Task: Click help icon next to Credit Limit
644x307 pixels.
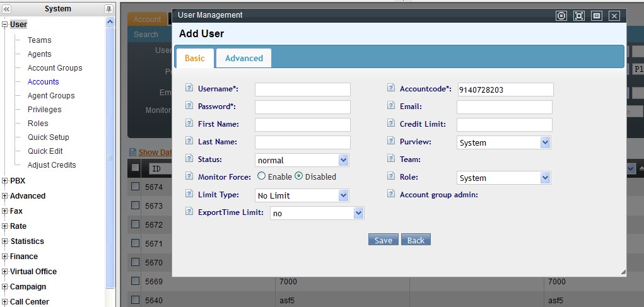Action: pos(391,124)
